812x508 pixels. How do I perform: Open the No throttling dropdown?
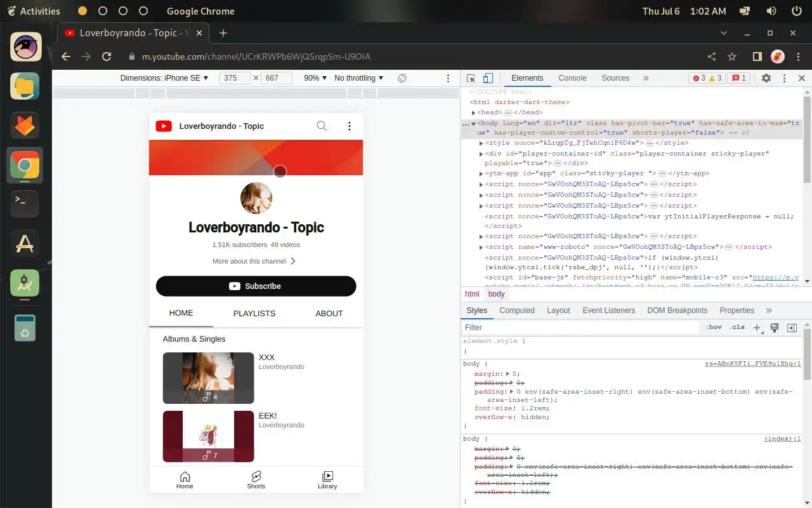click(359, 78)
